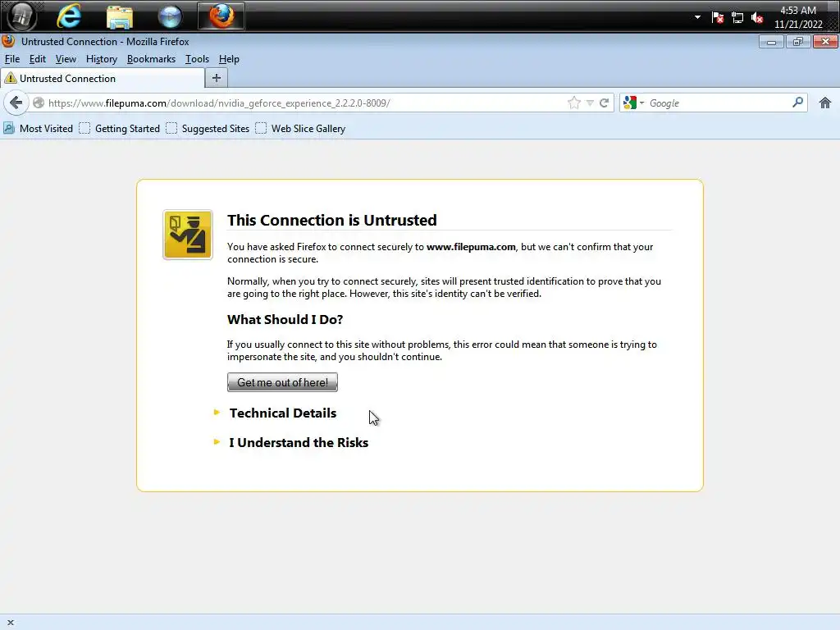Open the URL history dropdown arrow

[x=590, y=103]
